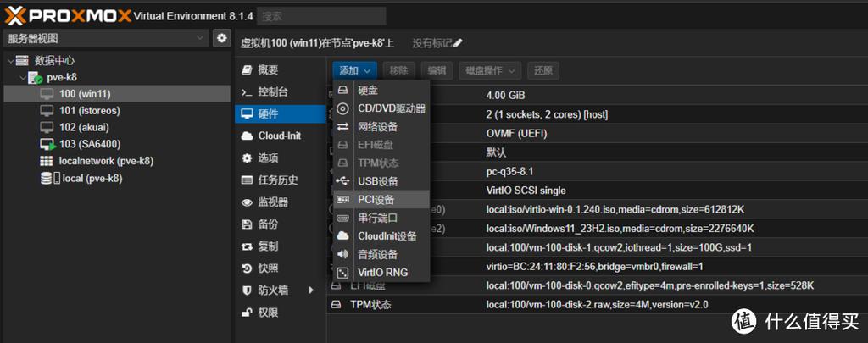The image size is (868, 343).
Task: Open the Backup (备份) tab
Action: [x=280, y=224]
